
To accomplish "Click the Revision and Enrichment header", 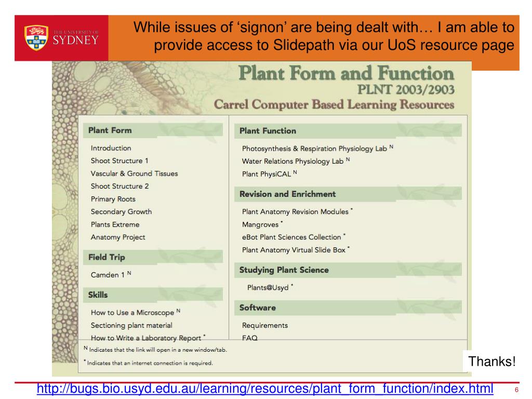I will [348, 194].
